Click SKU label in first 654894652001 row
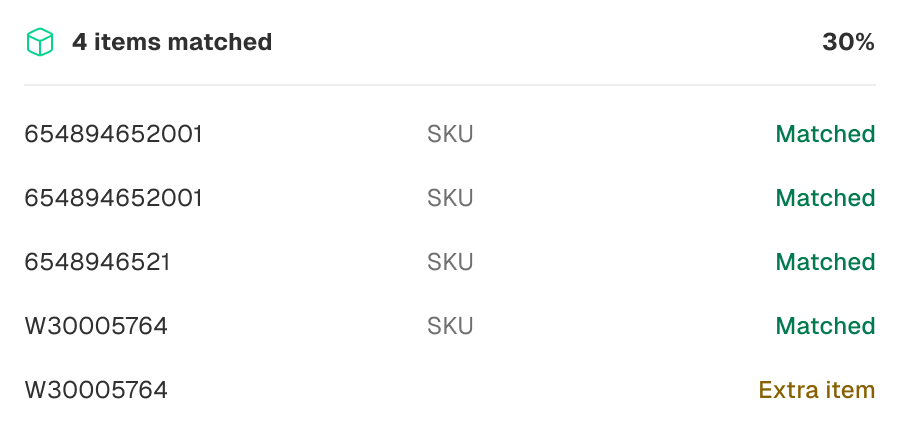Viewport: 900px width, 438px height. (450, 134)
